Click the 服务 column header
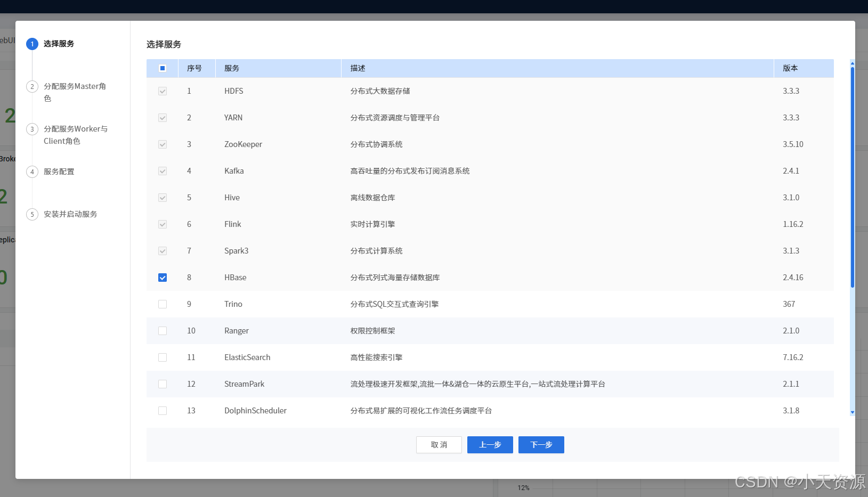 tap(232, 68)
